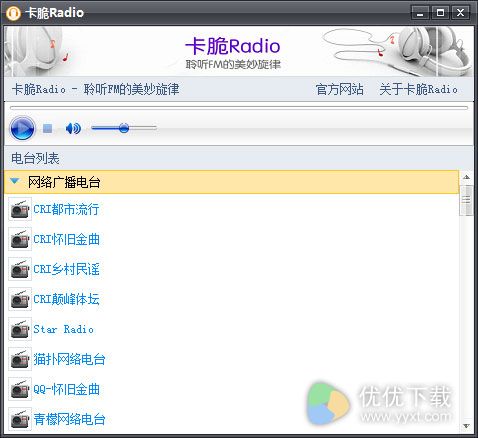Click the radio icon beside CRI怀旧金曲

click(x=20, y=239)
